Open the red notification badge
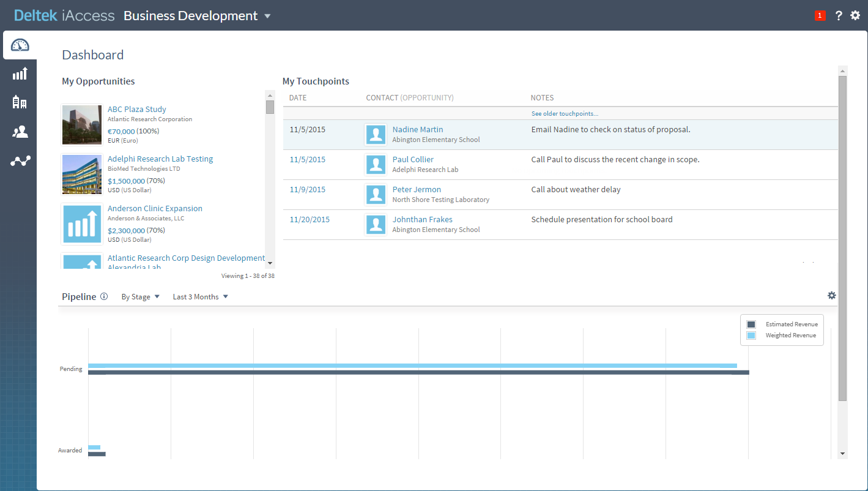The width and height of the screenshot is (868, 491). point(820,15)
